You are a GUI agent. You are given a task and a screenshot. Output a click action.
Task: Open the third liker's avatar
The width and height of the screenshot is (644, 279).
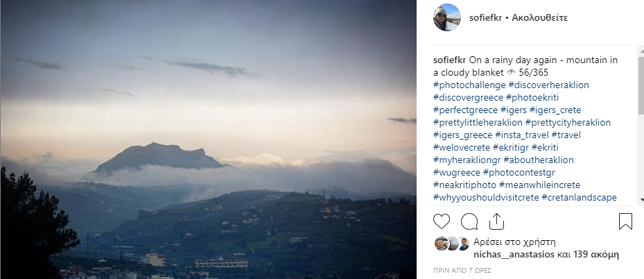point(463,244)
